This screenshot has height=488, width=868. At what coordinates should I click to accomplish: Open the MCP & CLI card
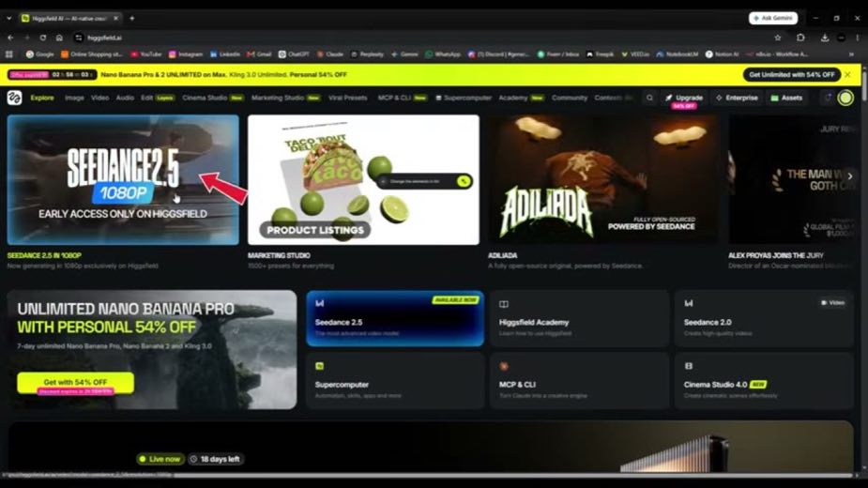point(579,380)
